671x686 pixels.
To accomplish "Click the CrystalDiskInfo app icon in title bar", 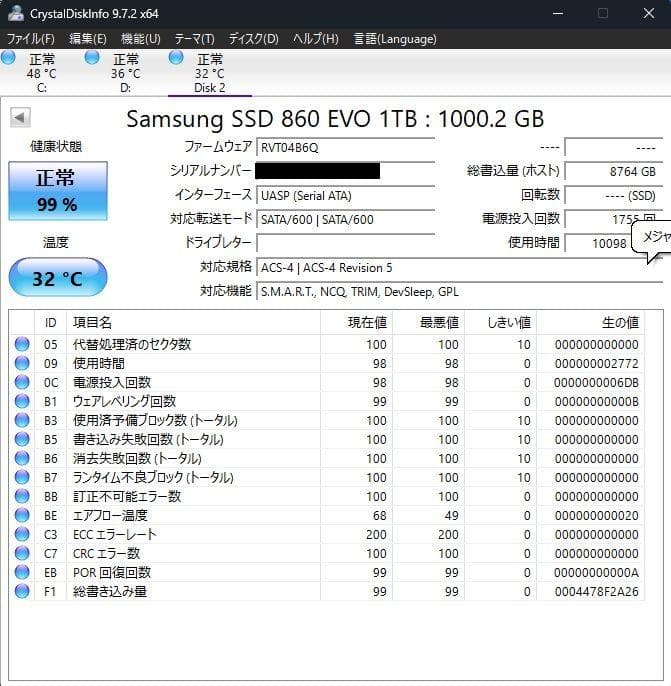I will coord(16,13).
